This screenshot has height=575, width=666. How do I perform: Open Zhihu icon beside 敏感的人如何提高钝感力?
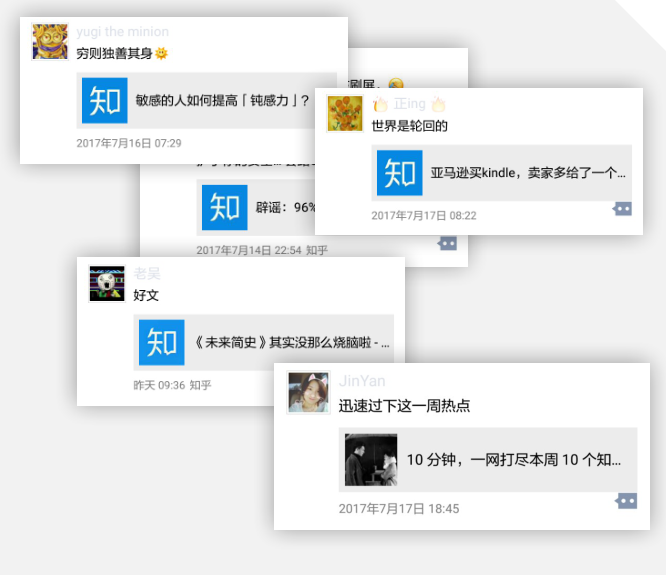click(104, 101)
